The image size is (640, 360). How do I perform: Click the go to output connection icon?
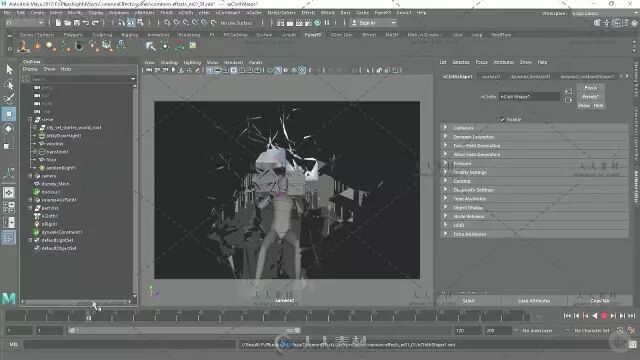[568, 100]
